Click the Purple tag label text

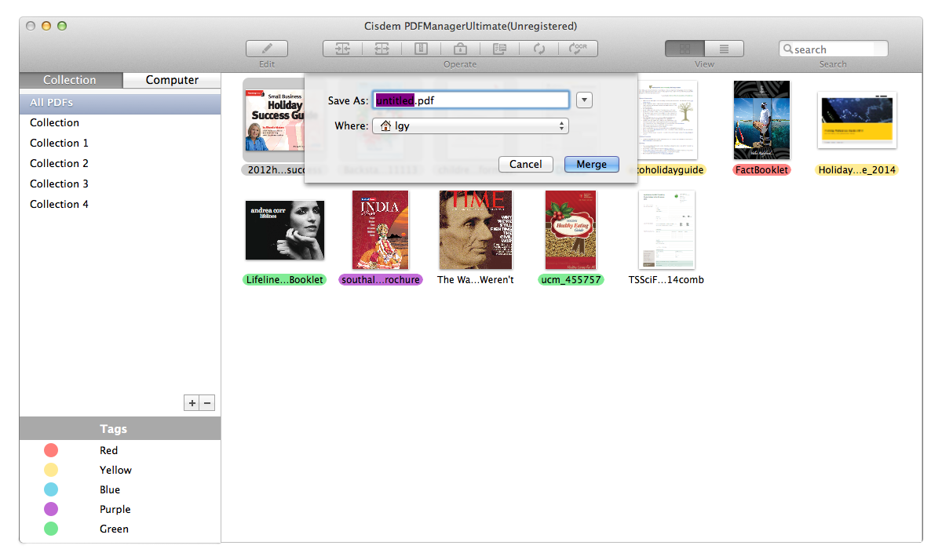click(x=115, y=509)
